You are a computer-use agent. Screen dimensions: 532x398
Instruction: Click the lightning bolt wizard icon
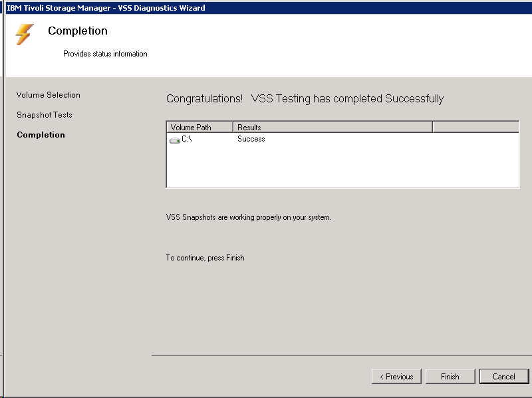click(25, 35)
